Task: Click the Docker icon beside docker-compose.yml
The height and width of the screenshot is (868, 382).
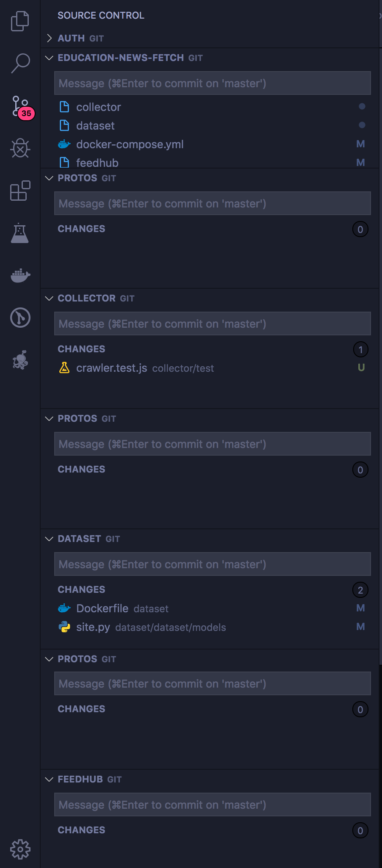Action: 64,144
